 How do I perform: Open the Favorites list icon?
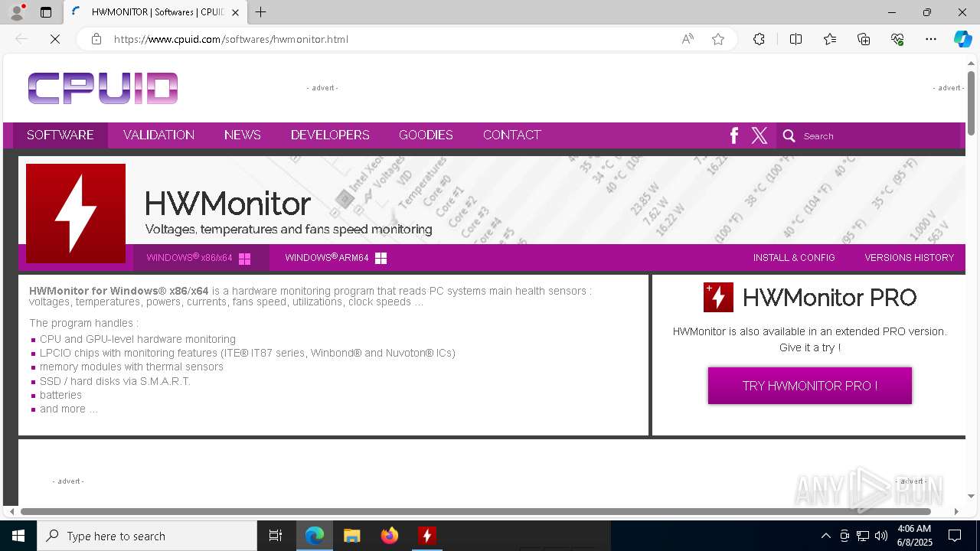(830, 39)
